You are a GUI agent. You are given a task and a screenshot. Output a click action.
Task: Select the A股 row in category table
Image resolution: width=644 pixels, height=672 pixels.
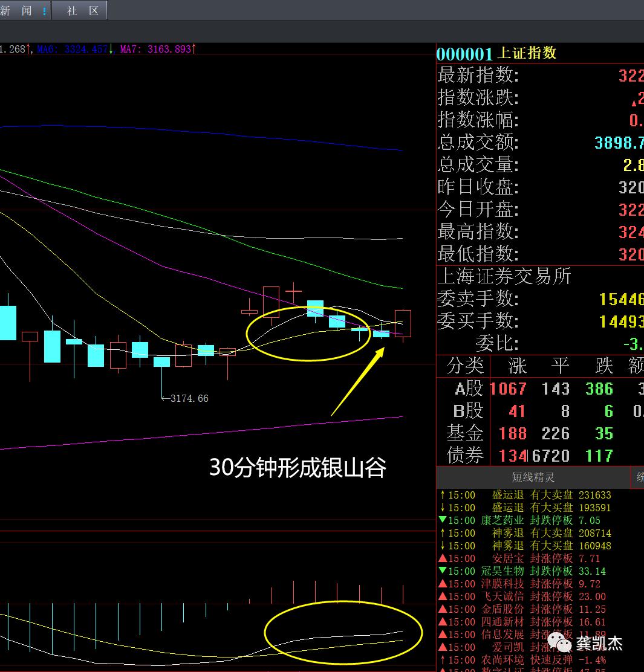[469, 389]
